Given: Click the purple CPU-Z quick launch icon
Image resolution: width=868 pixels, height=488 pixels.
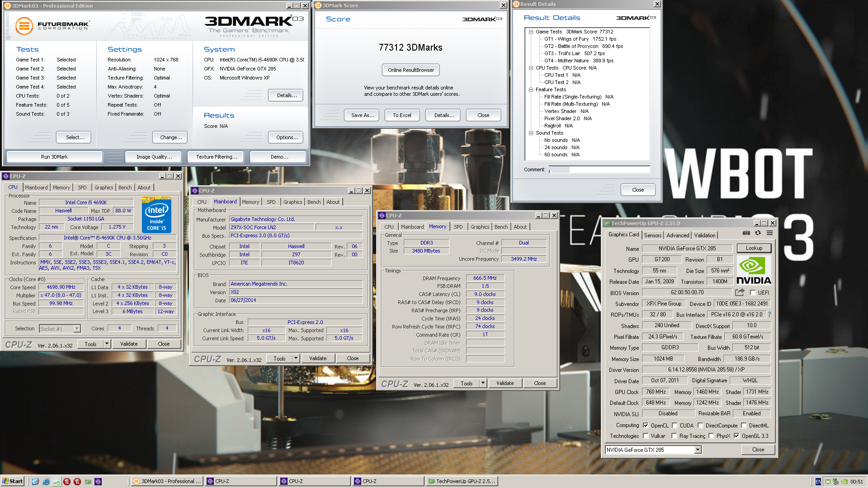Looking at the screenshot, I should coord(98,482).
